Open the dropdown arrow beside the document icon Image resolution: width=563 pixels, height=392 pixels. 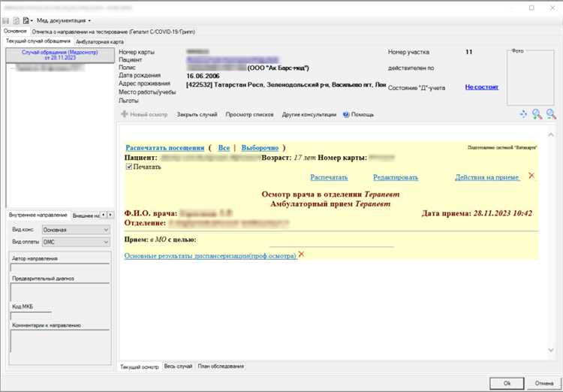point(32,21)
